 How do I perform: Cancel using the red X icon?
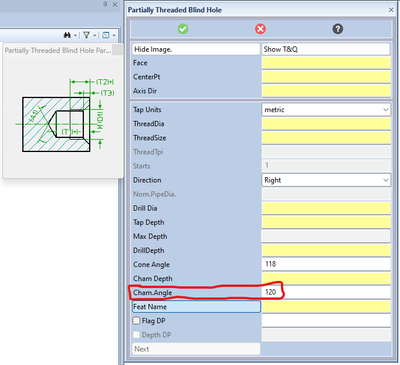(x=260, y=29)
